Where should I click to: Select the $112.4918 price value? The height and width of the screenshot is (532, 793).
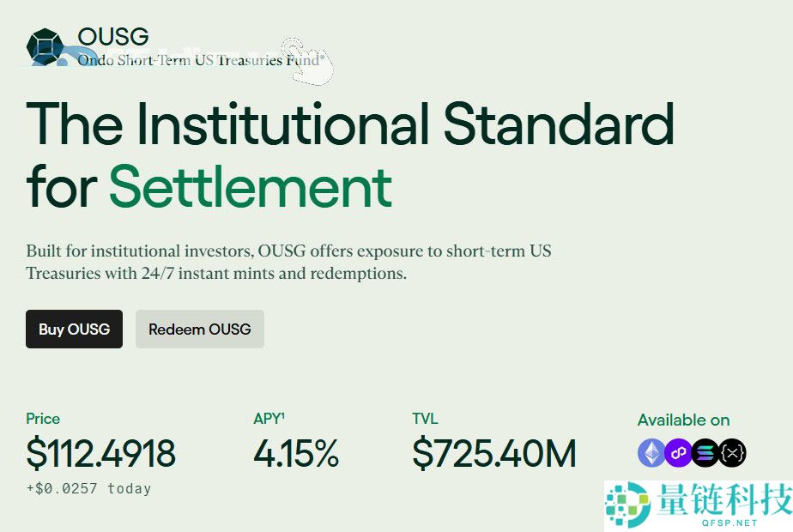[101, 453]
